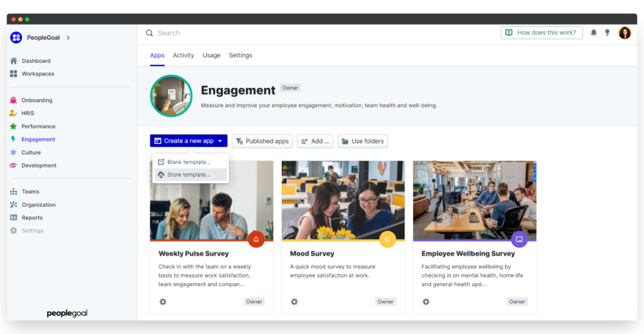Open Performance in the sidebar
The height and width of the screenshot is (334, 644).
tap(38, 126)
